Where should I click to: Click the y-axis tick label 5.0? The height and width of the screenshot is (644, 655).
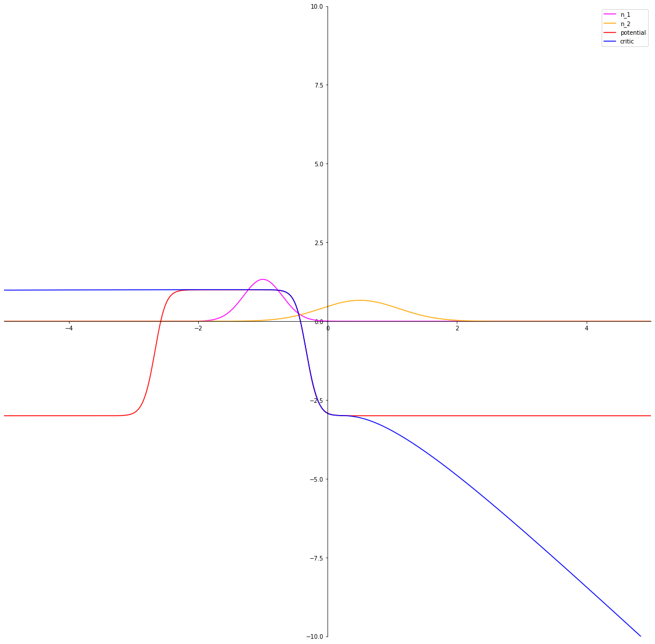tap(319, 163)
